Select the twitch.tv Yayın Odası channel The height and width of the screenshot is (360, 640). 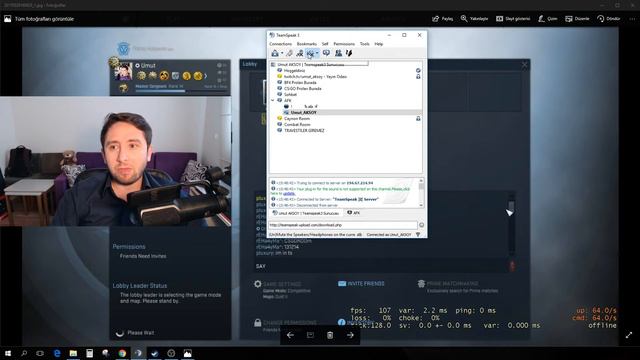coord(315,77)
